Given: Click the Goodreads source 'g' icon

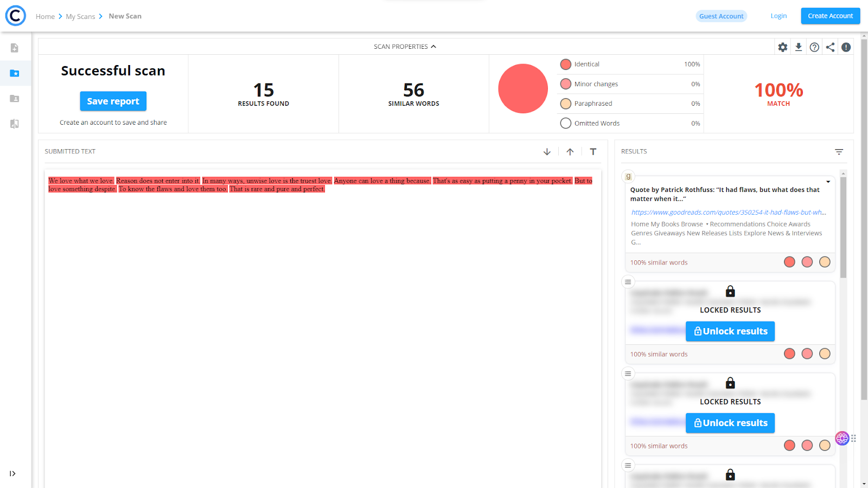Looking at the screenshot, I should coord(628,176).
